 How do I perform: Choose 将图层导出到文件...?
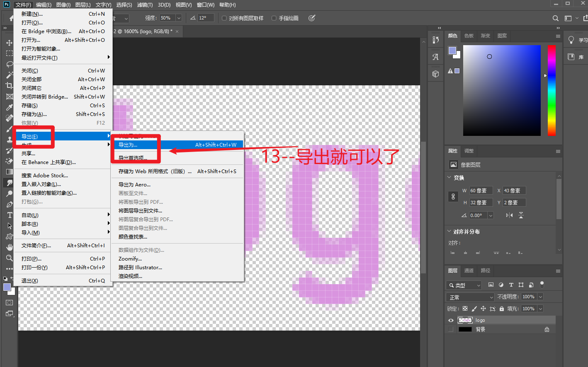coord(177,211)
